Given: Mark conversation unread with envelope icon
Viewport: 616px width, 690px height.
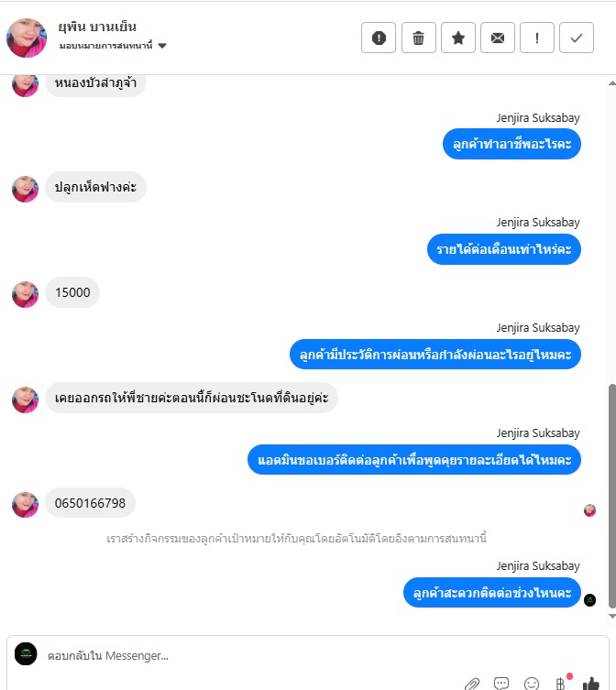Looking at the screenshot, I should coord(498,38).
